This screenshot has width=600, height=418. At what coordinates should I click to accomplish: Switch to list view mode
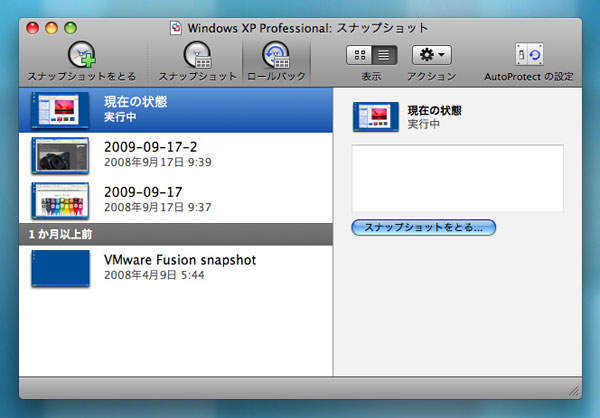[x=385, y=55]
